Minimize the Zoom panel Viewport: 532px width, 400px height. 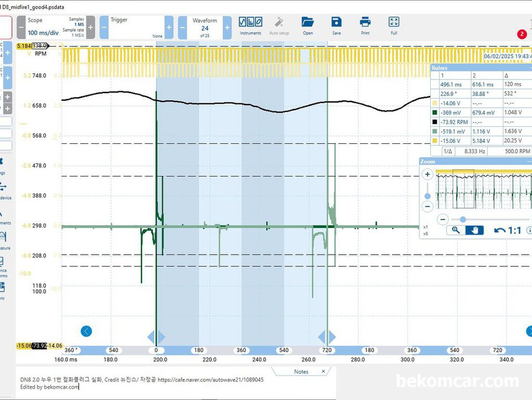click(529, 162)
